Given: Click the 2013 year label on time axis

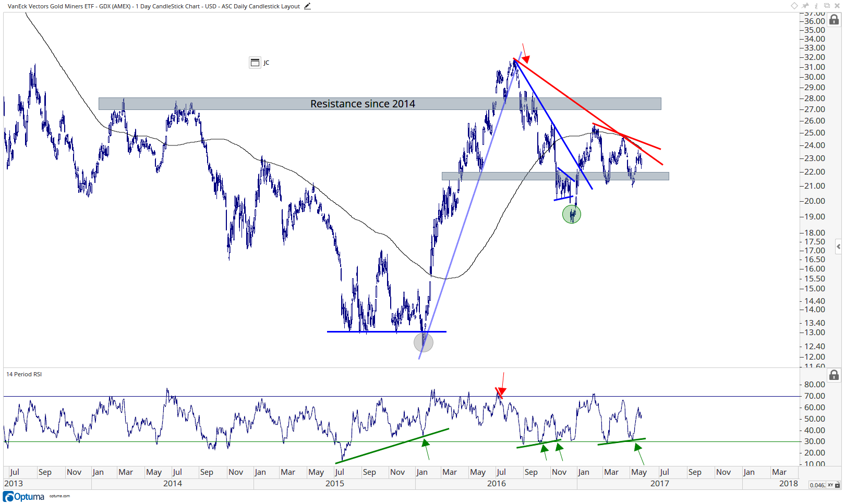Looking at the screenshot, I should [x=14, y=483].
